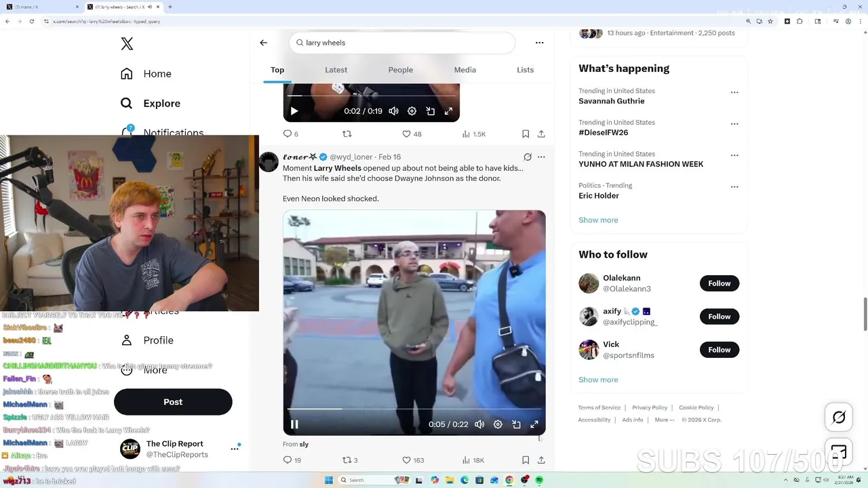Switch to the People tab
This screenshot has height=488, width=868.
401,70
